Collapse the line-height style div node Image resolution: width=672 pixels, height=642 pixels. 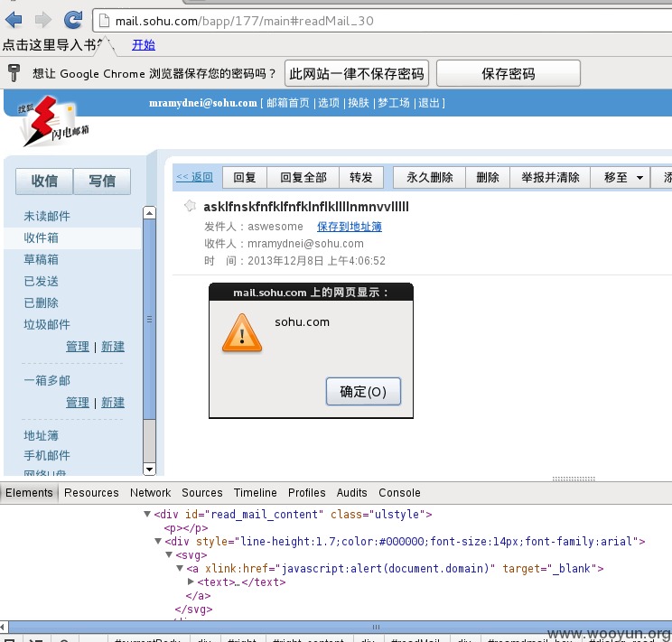click(x=158, y=541)
